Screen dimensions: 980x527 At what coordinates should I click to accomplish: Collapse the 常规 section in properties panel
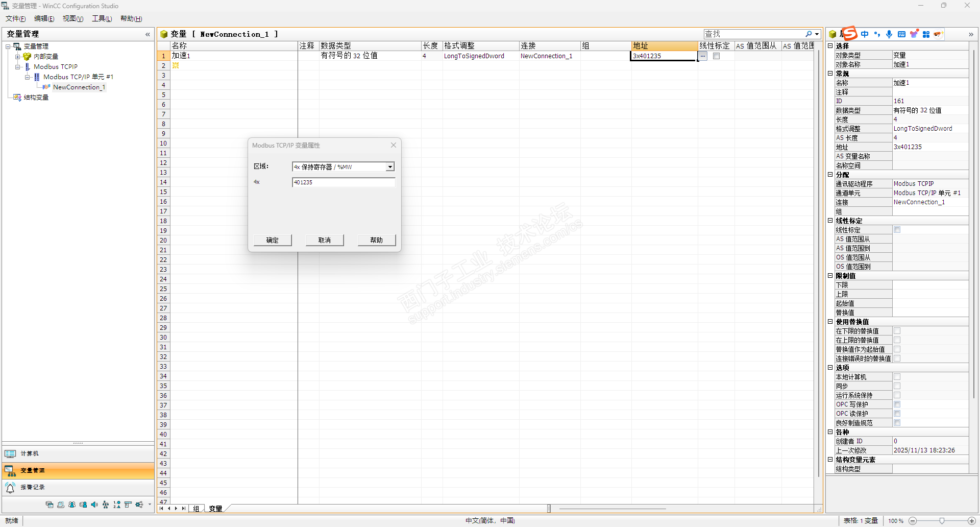tap(830, 74)
